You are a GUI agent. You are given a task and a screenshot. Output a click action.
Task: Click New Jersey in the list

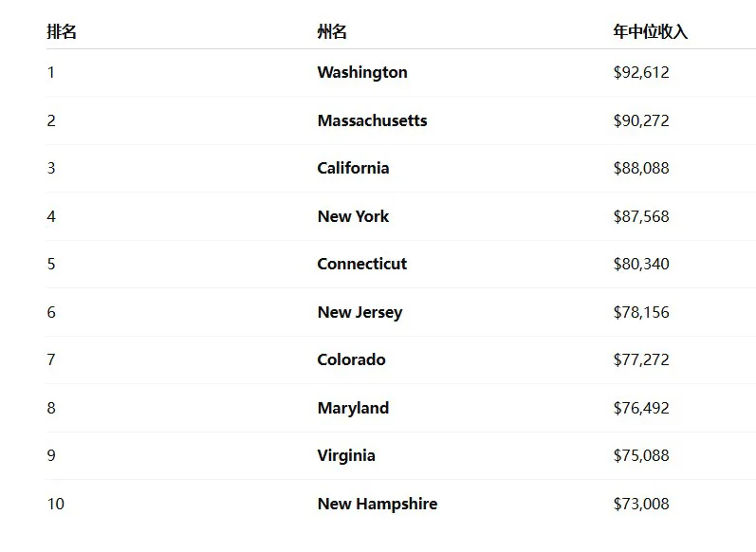point(360,312)
